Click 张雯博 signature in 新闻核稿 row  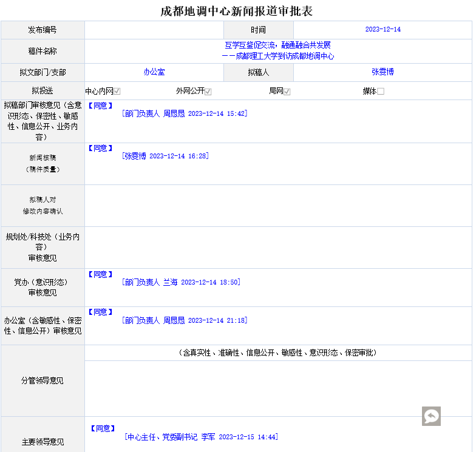(x=135, y=156)
